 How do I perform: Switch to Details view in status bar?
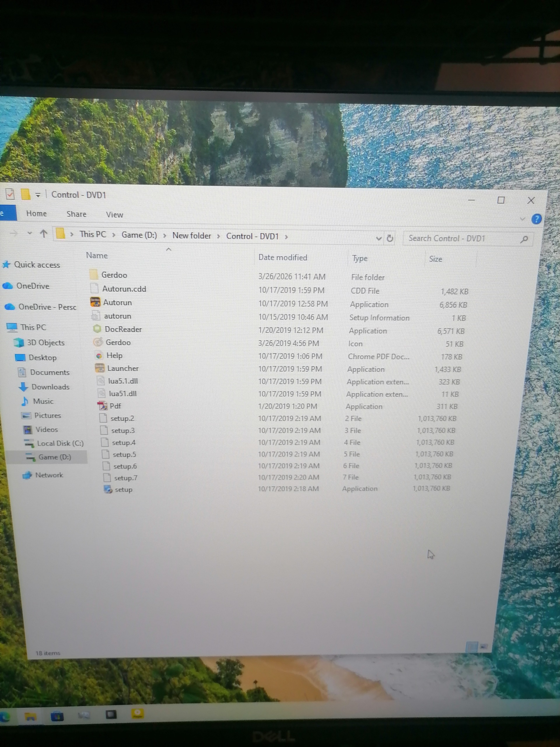coord(471,647)
